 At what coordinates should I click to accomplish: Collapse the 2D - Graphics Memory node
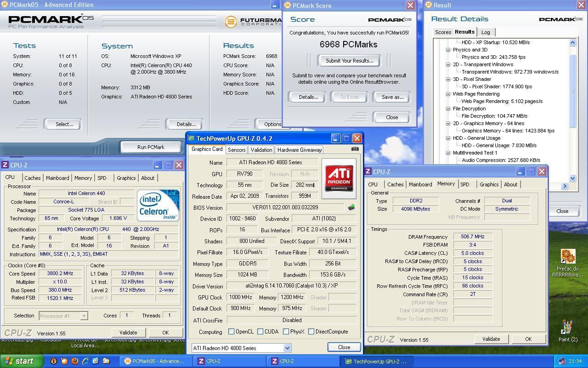pos(448,123)
